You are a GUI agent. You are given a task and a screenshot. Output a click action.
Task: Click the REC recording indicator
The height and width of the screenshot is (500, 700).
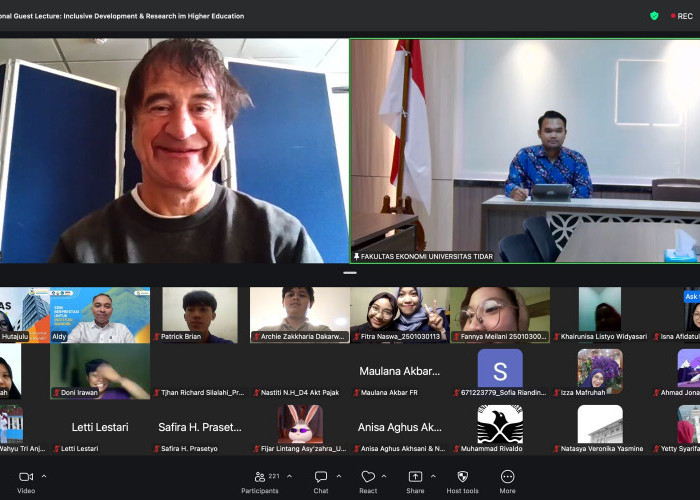coord(682,16)
